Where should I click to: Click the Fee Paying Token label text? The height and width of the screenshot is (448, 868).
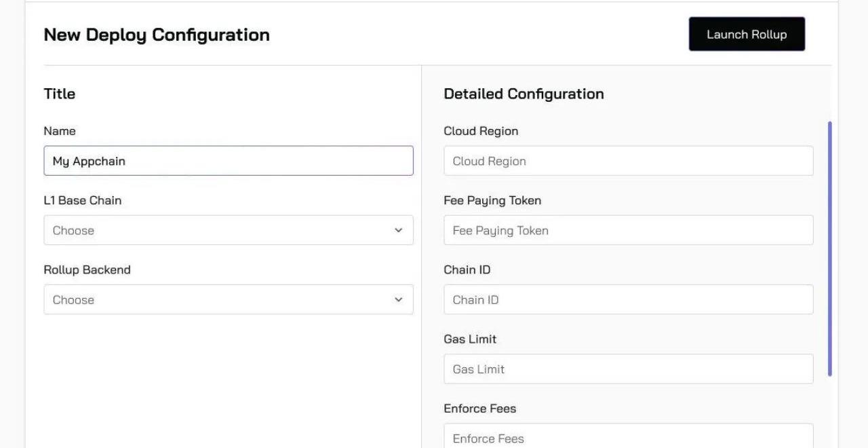coord(492,200)
